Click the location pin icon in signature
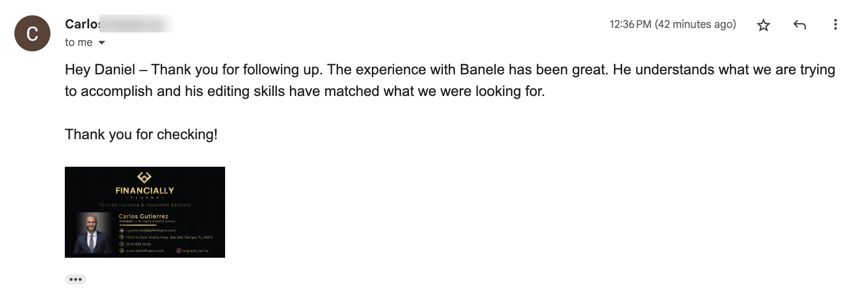The width and height of the screenshot is (868, 292). [x=122, y=237]
